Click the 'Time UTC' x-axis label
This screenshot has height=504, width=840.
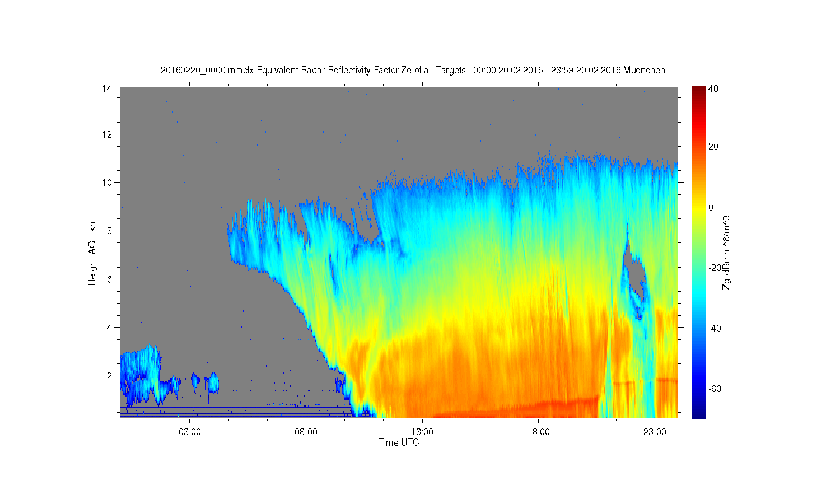(399, 442)
